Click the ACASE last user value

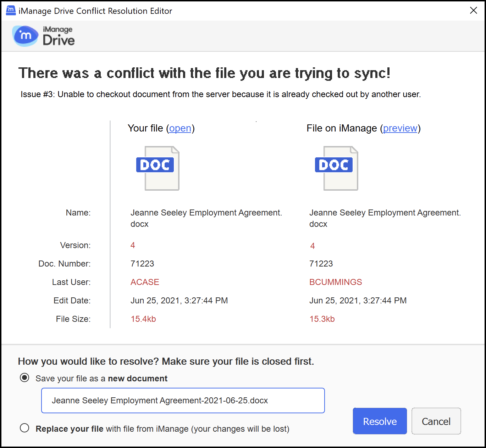(145, 282)
